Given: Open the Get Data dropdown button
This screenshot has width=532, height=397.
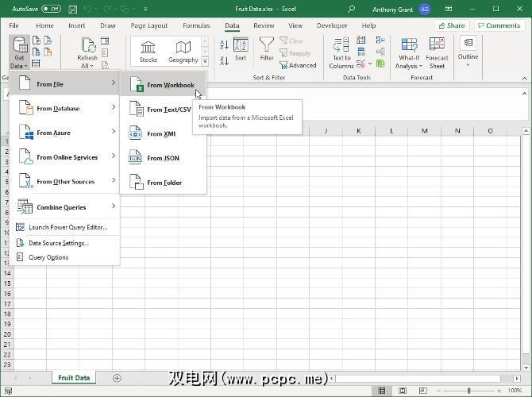Looking at the screenshot, I should [20, 52].
